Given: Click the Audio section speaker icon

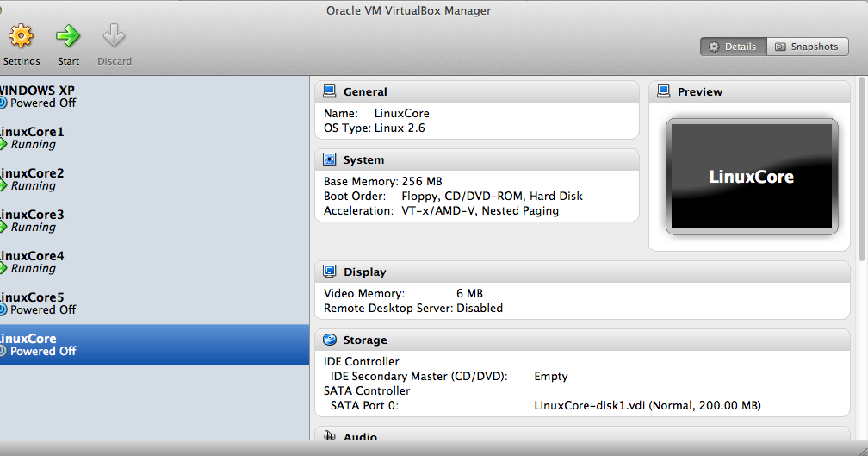Looking at the screenshot, I should tap(329, 435).
